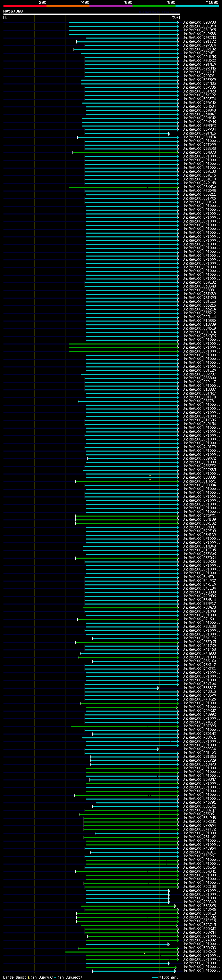
Task: Select hit label UniRef100_P25444
Action: (199, 316)
